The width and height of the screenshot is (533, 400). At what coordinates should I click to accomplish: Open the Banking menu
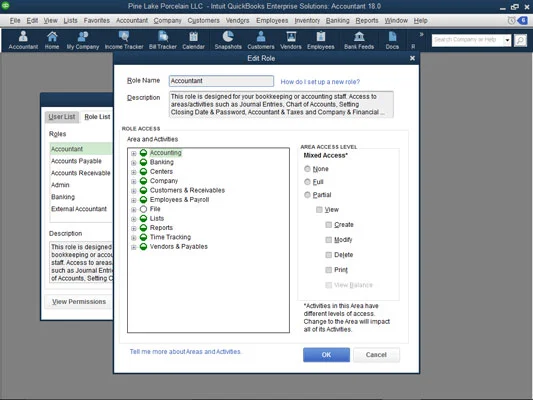click(338, 20)
